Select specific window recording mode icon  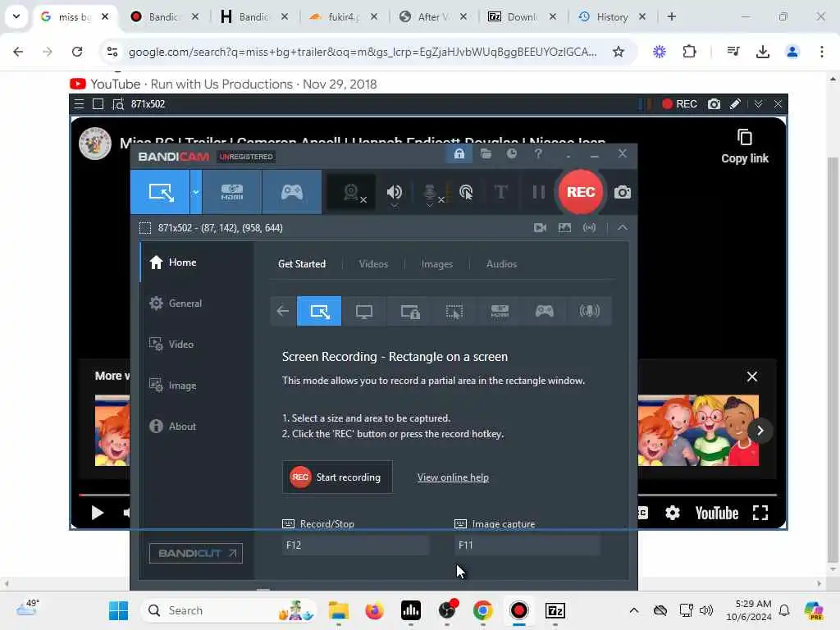410,311
